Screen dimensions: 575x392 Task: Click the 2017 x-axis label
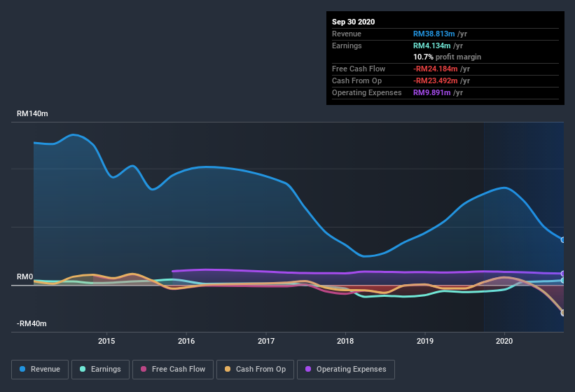coord(266,341)
